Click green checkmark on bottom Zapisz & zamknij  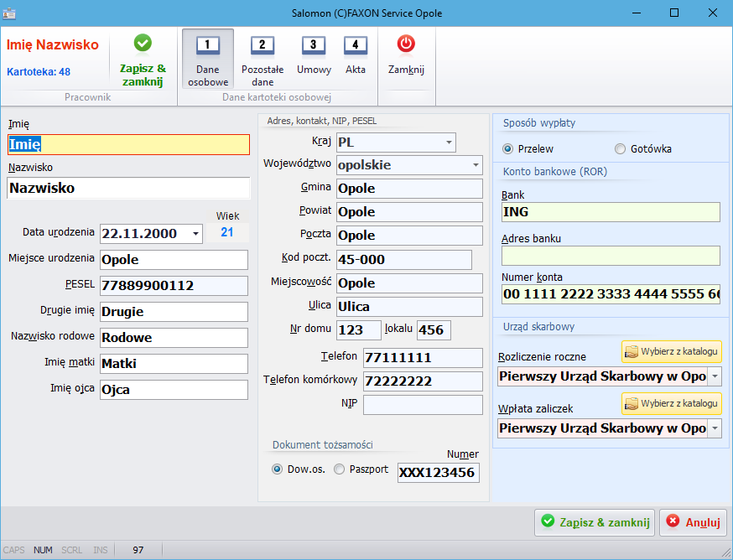tap(548, 521)
